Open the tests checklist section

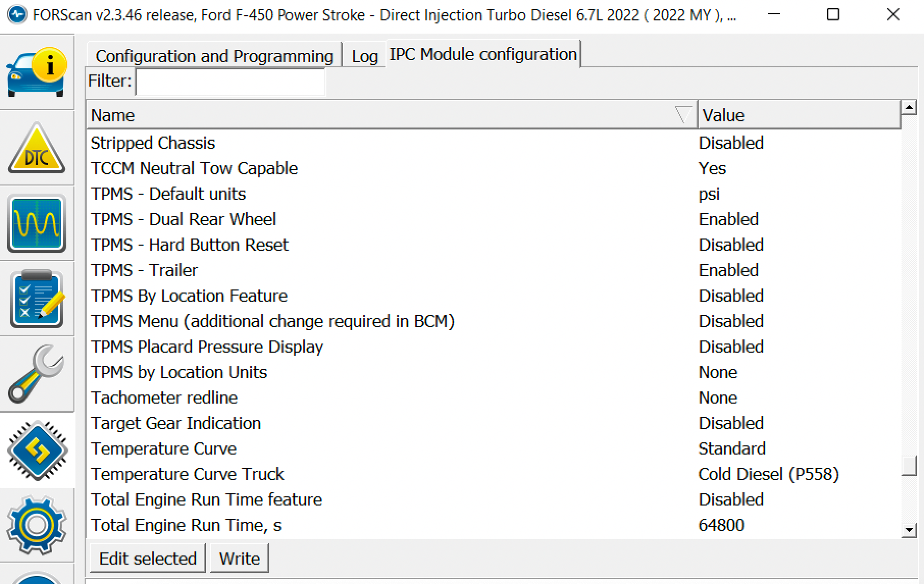pyautogui.click(x=37, y=299)
